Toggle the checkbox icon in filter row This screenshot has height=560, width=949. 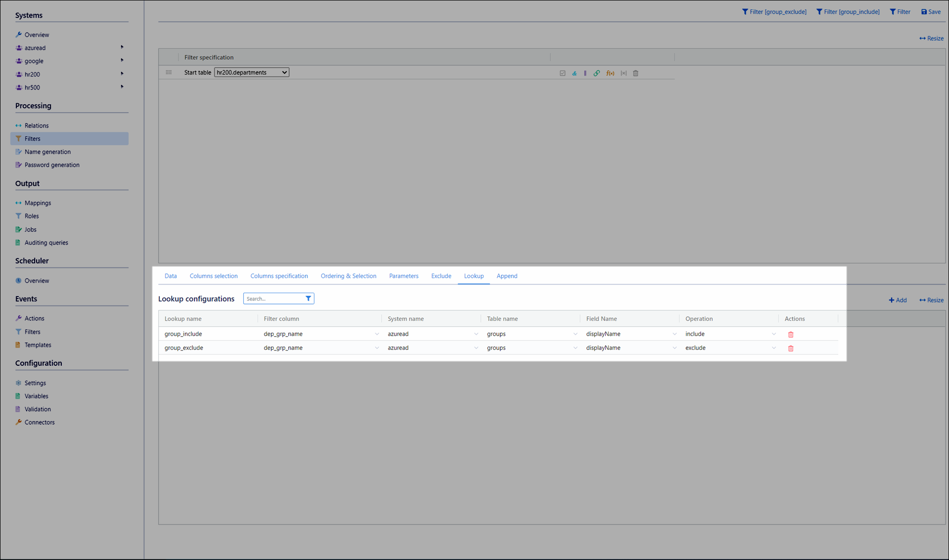(x=562, y=73)
